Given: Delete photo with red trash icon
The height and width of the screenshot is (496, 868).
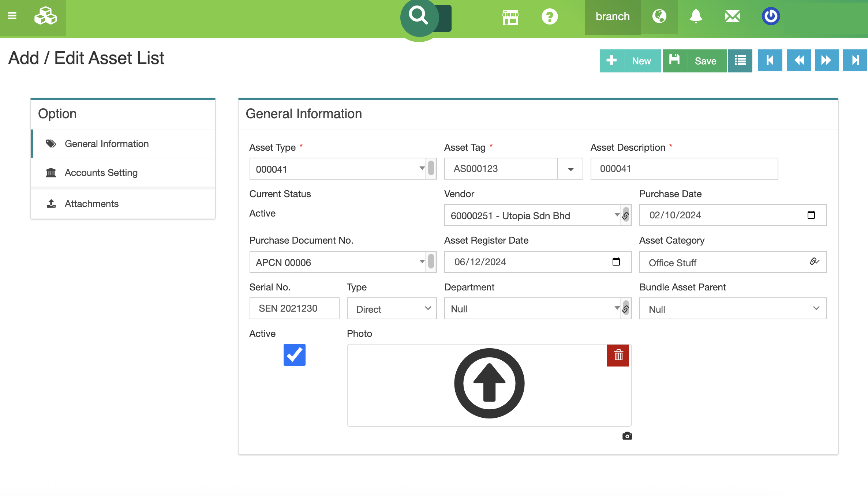Looking at the screenshot, I should point(618,355).
